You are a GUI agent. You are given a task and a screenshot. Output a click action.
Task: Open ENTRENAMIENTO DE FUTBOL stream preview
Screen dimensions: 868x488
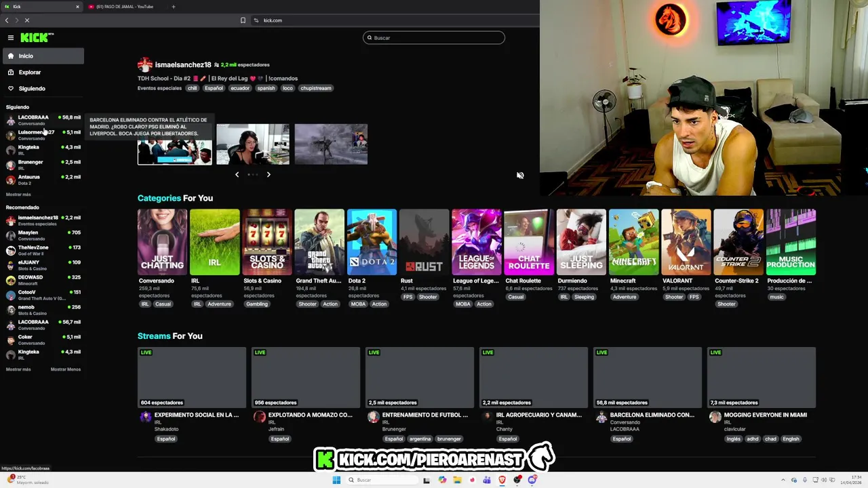click(x=420, y=378)
